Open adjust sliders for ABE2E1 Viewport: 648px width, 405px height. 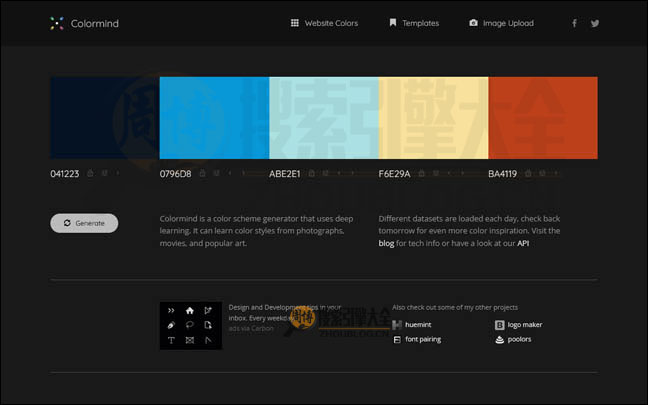(325, 173)
